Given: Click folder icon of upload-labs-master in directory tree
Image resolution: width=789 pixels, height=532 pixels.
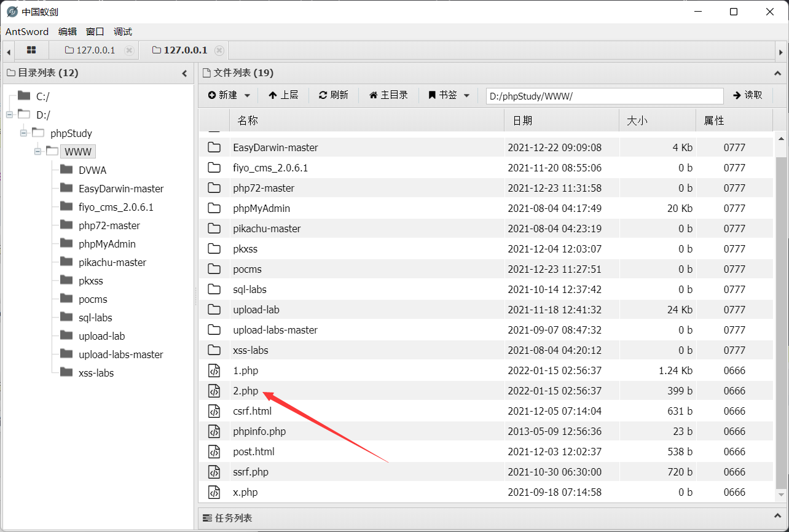Looking at the screenshot, I should (66, 354).
